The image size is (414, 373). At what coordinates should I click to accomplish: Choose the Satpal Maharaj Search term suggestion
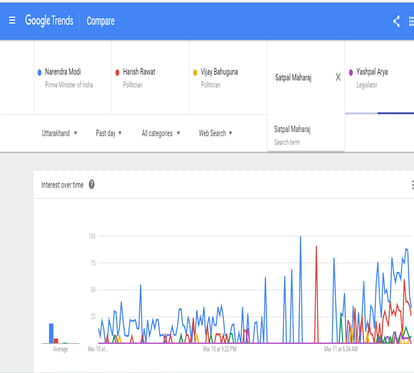[306, 135]
